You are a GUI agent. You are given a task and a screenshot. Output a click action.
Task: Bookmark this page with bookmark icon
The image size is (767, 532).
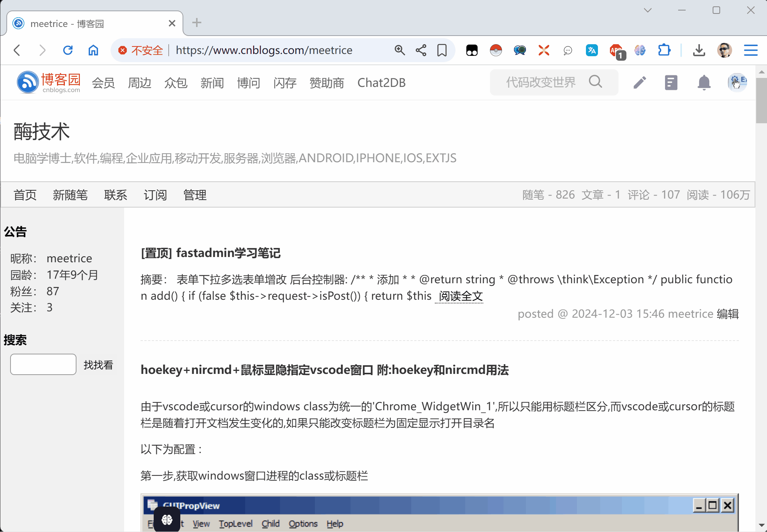[442, 50]
